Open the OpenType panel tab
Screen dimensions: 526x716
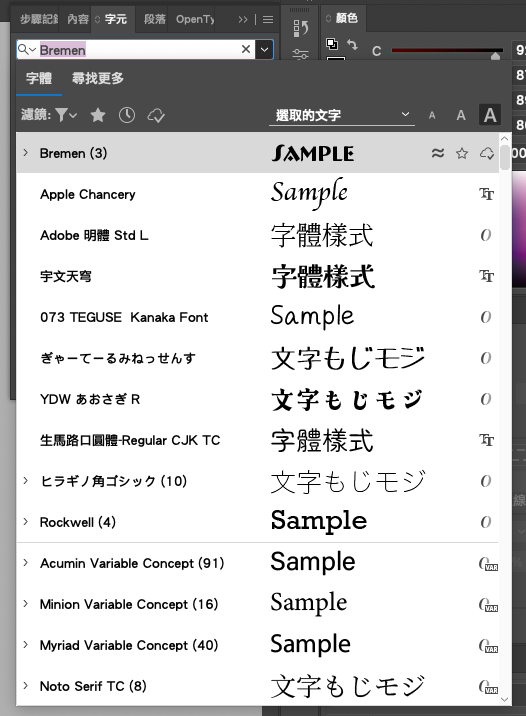pos(195,19)
